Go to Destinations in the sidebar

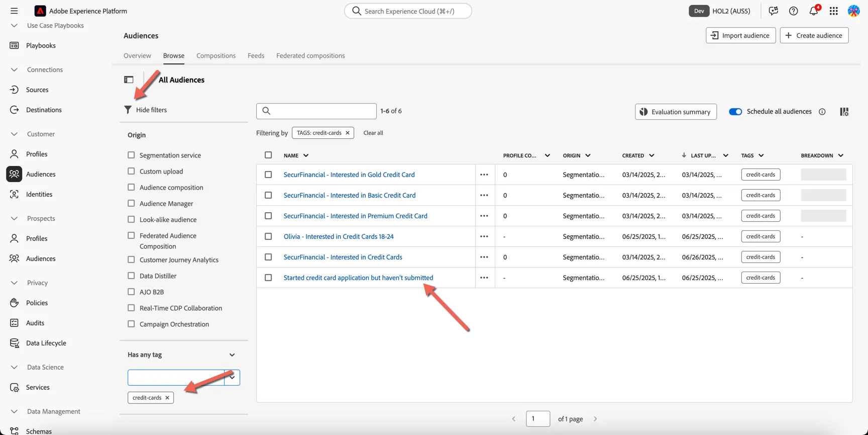(x=44, y=110)
